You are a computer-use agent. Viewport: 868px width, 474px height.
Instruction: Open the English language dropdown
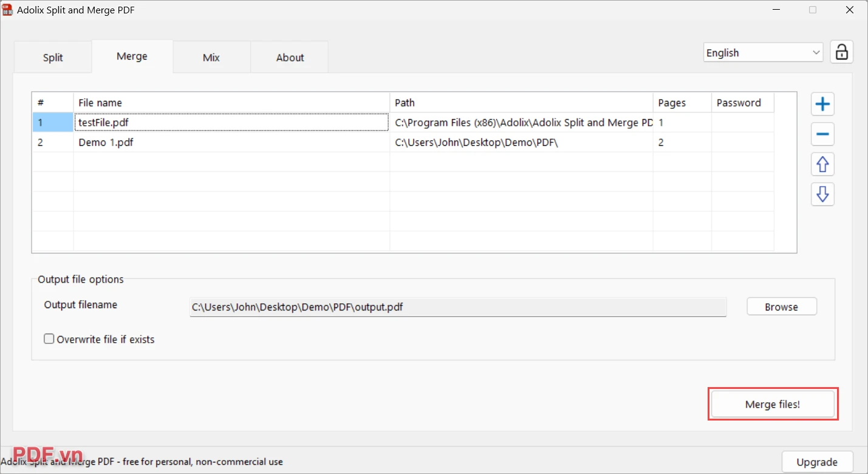764,53
